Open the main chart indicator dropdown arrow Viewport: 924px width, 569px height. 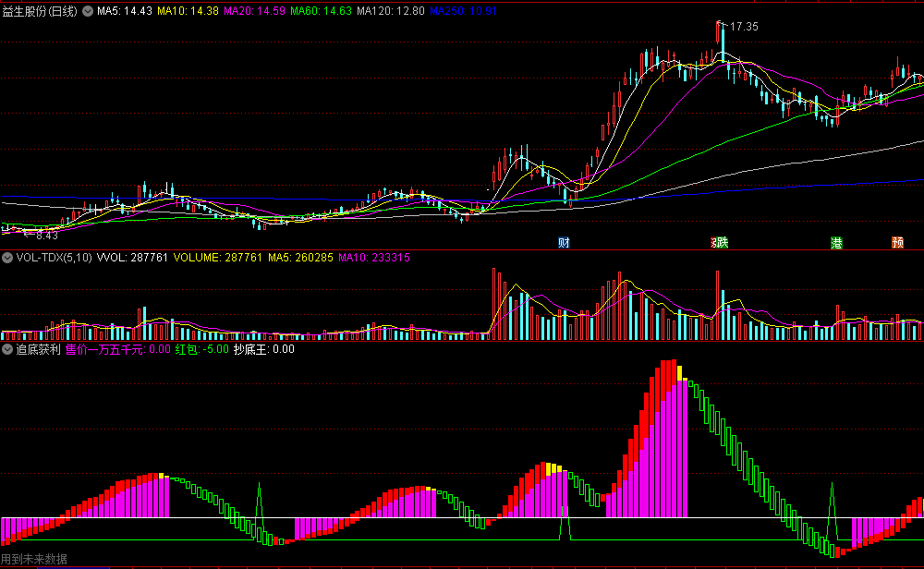[88, 11]
